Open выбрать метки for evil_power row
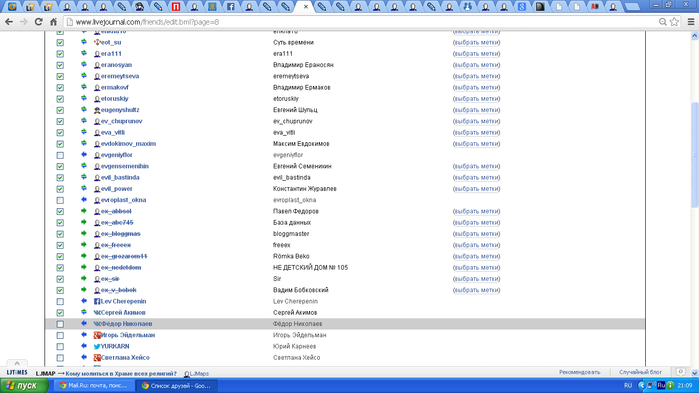Screen dimensions: 699x393 click(476, 188)
